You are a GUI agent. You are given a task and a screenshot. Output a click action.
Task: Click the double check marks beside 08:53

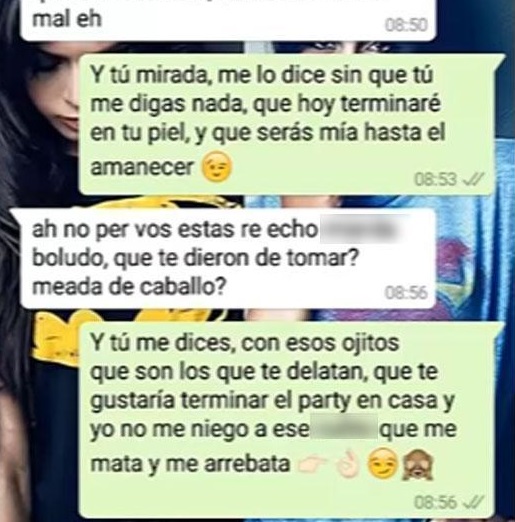475,180
